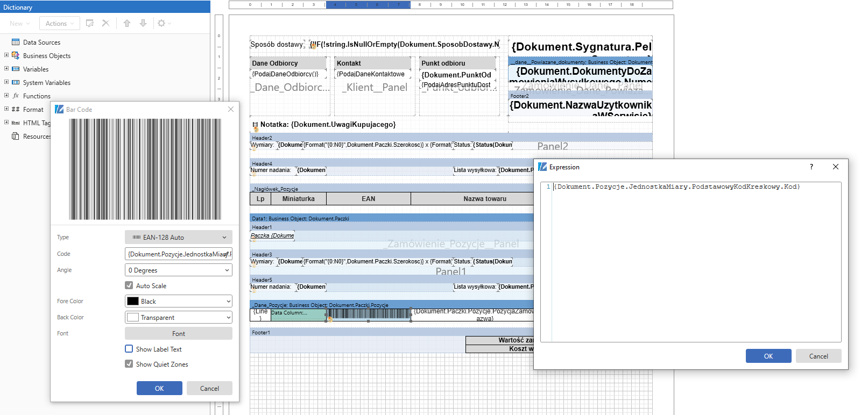Click the Delete X icon in Dictionary toolbar
Viewport: 868px width, 415px height.
(105, 23)
